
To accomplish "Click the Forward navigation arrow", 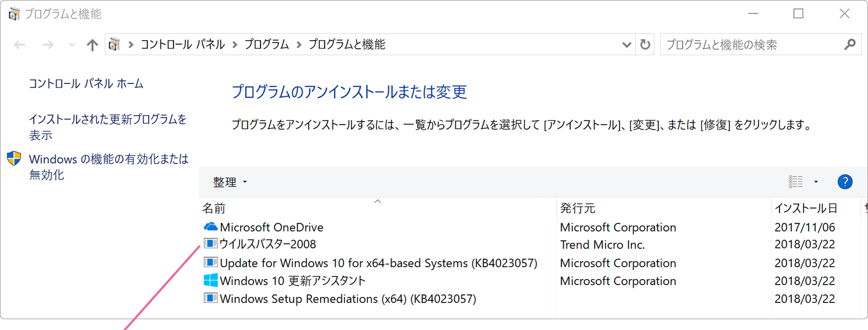I will tap(48, 44).
